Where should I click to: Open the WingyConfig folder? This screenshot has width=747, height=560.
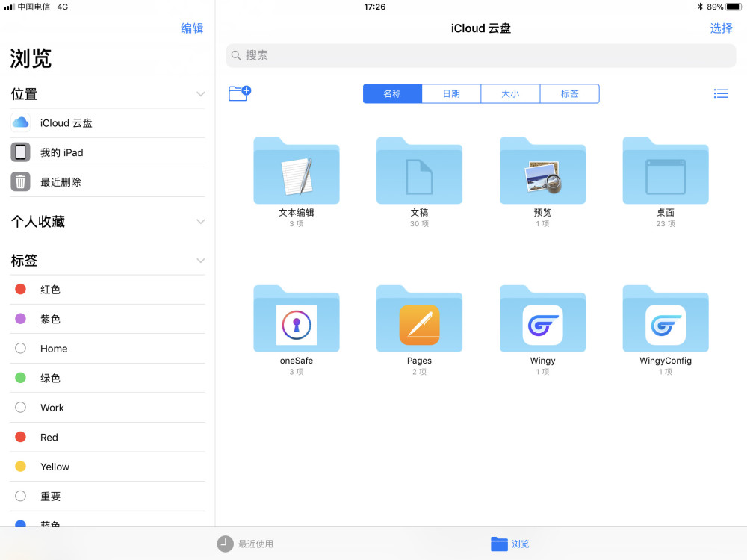coord(666,319)
